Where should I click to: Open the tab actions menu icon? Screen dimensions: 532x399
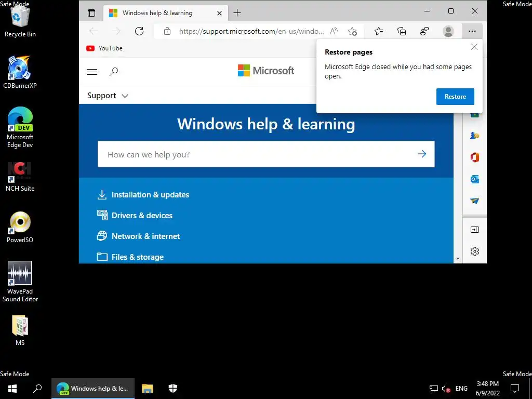click(91, 13)
